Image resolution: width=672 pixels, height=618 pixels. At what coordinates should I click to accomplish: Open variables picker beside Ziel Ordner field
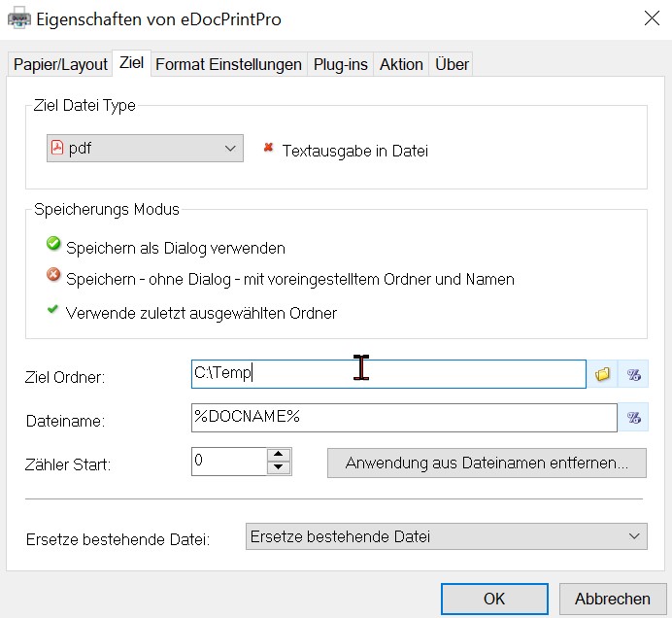tap(633, 374)
